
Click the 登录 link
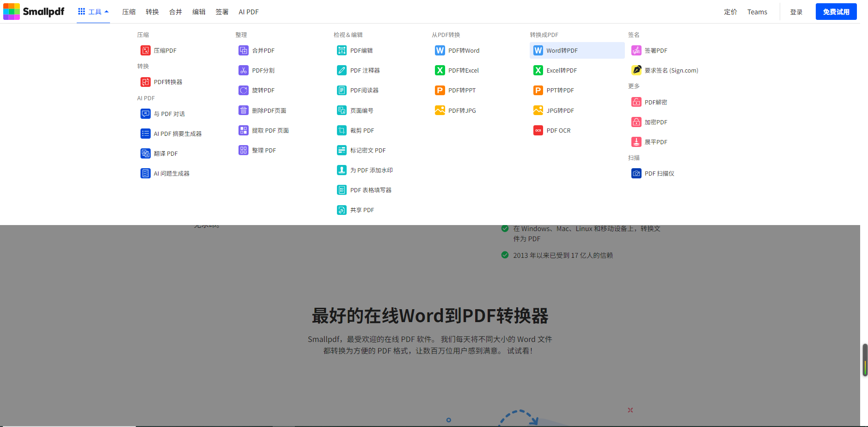[796, 12]
